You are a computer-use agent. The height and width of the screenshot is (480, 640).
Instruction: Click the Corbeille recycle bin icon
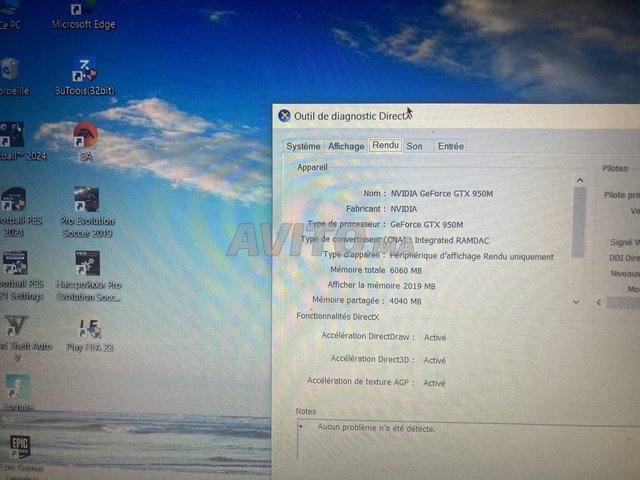(10, 70)
